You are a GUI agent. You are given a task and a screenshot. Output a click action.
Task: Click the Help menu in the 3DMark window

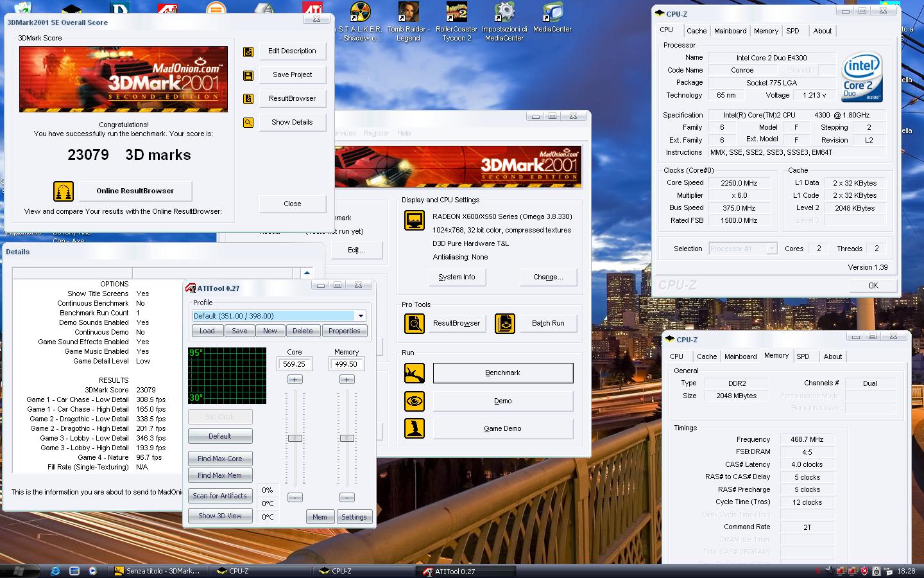(404, 133)
